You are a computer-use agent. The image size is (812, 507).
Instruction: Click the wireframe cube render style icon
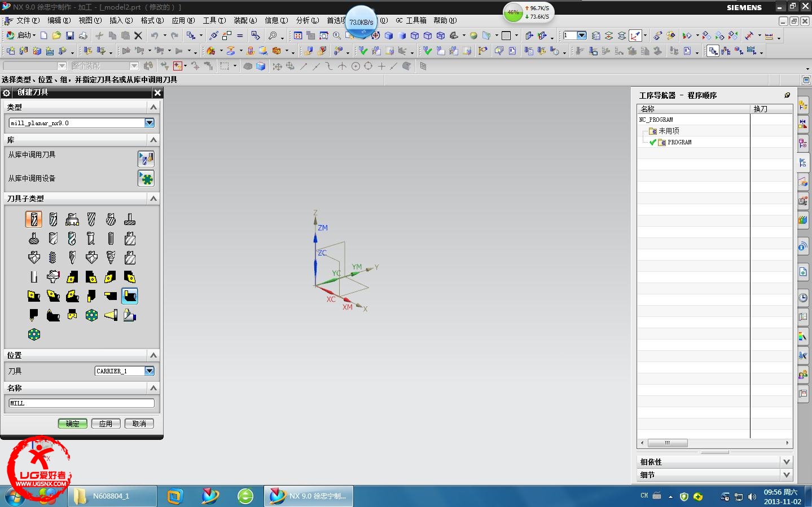(415, 36)
